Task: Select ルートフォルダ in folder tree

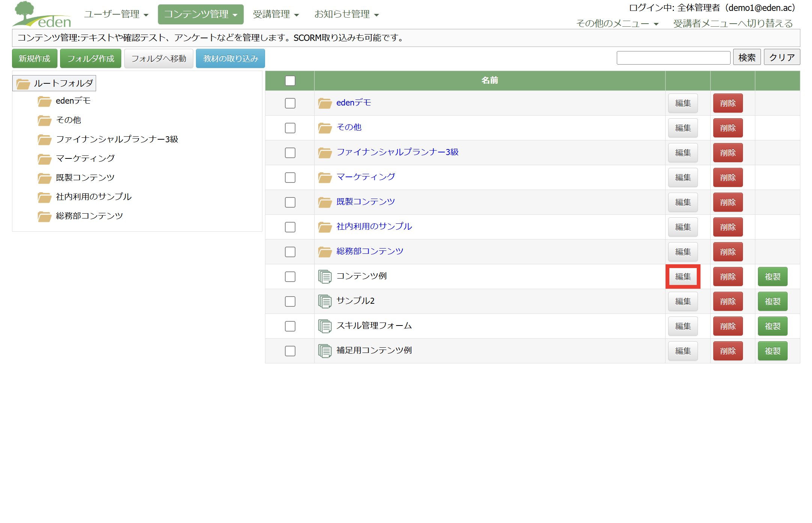Action: coord(54,83)
